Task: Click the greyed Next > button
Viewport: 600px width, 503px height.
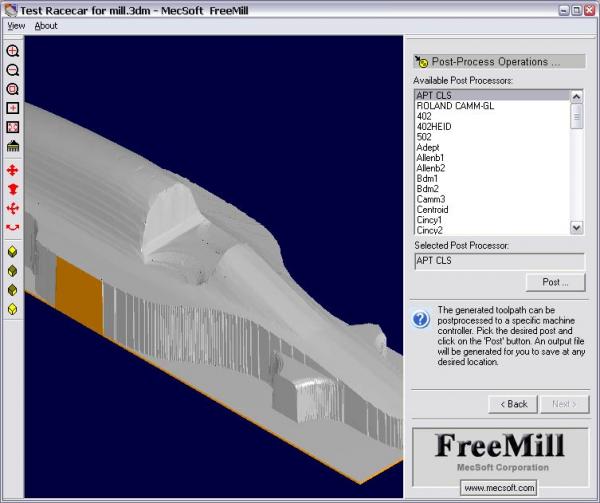Action: tap(564, 404)
